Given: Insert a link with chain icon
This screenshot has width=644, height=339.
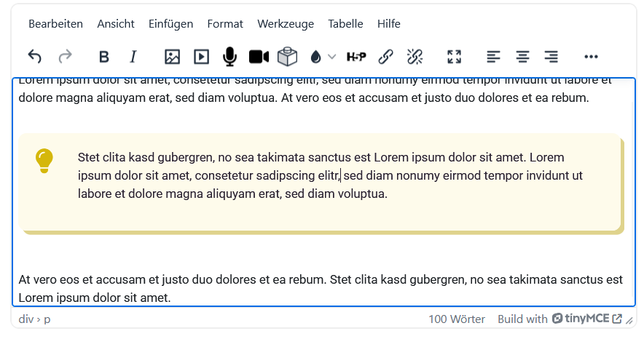Looking at the screenshot, I should click(x=385, y=57).
